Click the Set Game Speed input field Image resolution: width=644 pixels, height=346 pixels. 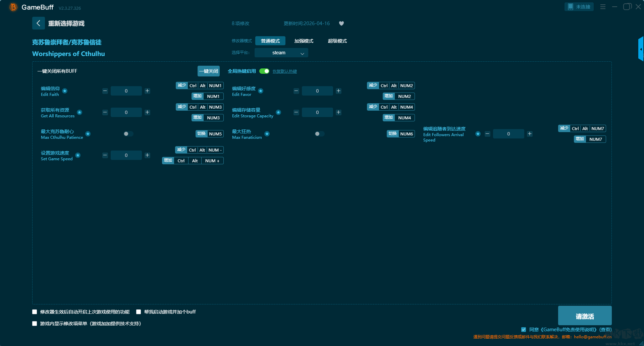(x=126, y=155)
